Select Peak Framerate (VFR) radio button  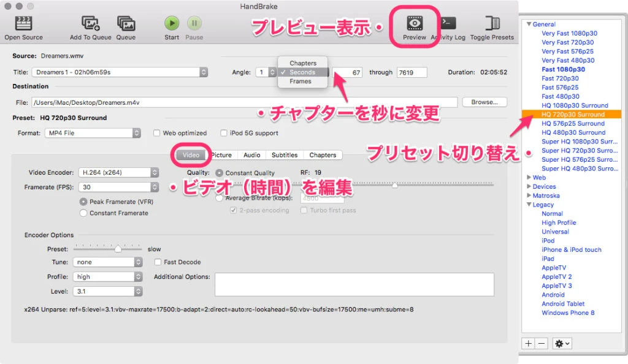[x=83, y=202]
